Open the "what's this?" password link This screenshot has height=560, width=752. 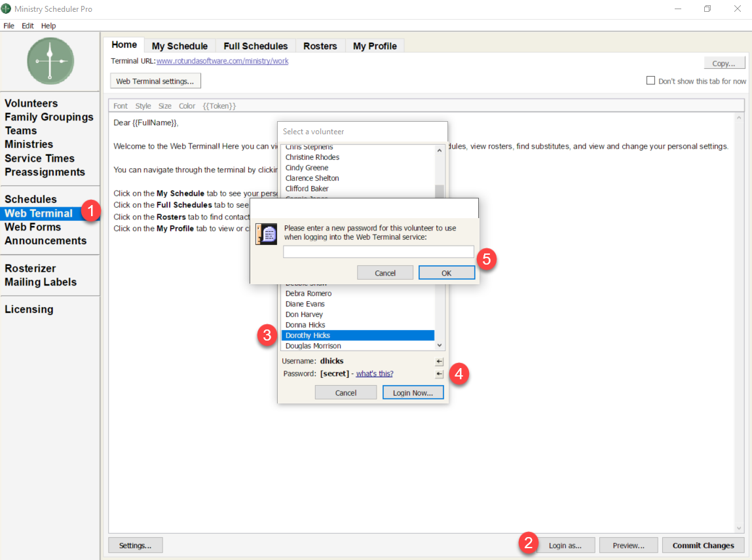pos(375,374)
